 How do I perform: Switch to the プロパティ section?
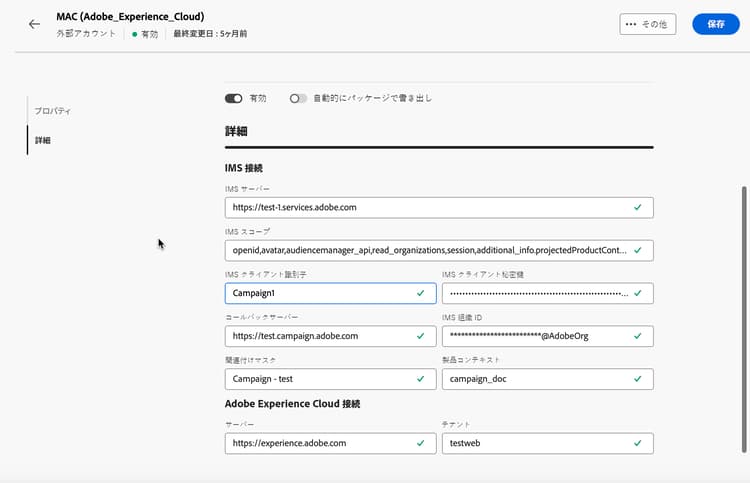(53, 111)
